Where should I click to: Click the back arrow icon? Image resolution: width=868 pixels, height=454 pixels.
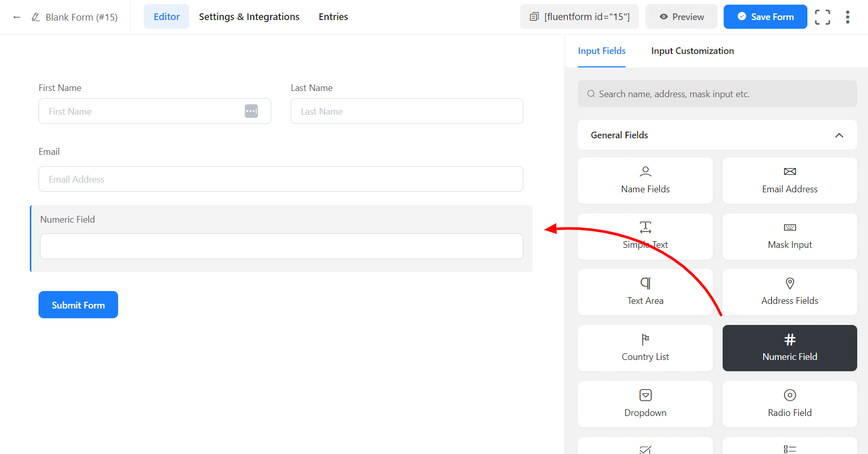click(17, 17)
